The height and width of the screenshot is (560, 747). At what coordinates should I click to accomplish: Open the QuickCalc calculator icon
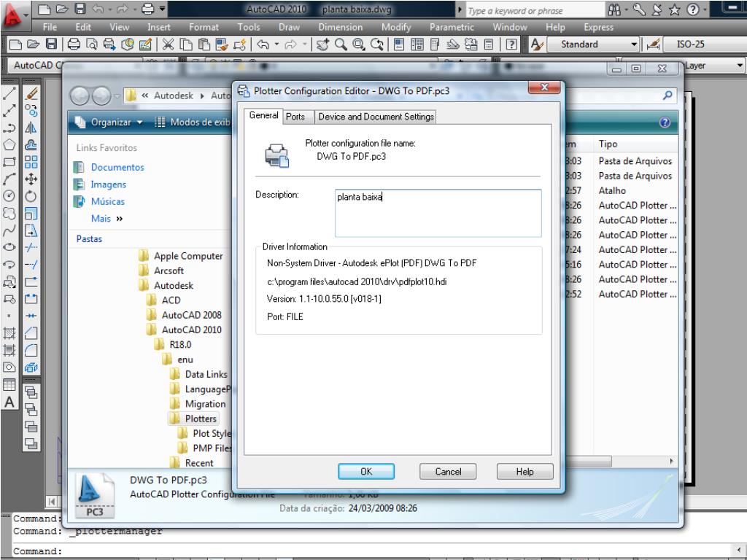pos(488,44)
